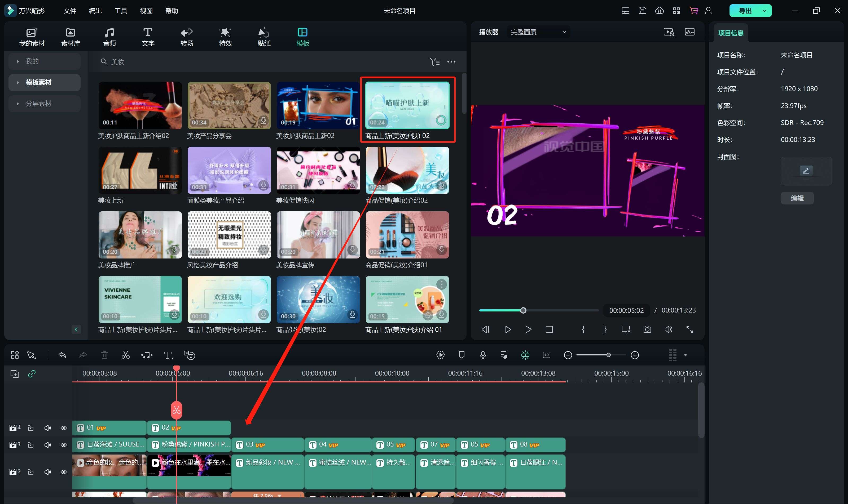Click the timeline zoom slider handle
Viewport: 848px width, 504px height.
point(608,355)
